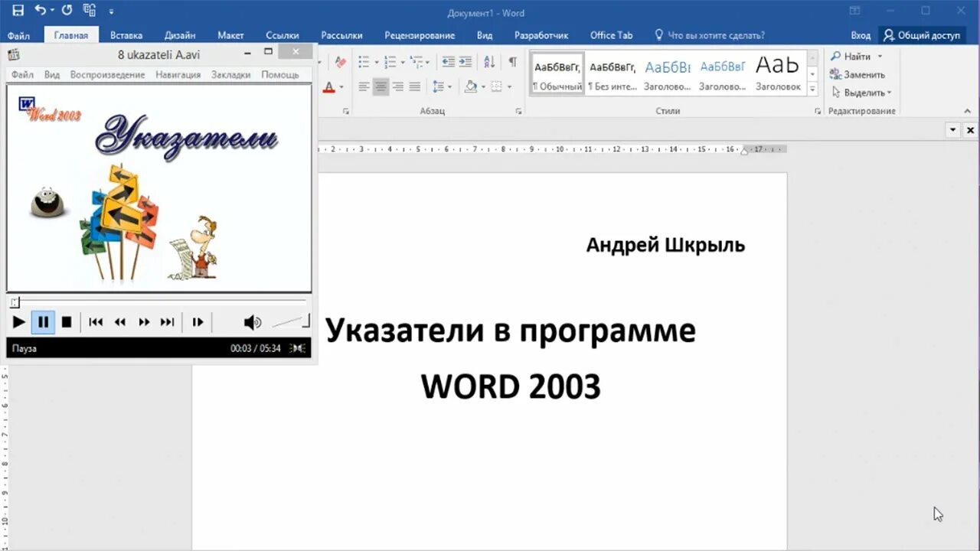Viewport: 980px width, 551px height.
Task: Increase paragraph indent
Action: [x=465, y=62]
